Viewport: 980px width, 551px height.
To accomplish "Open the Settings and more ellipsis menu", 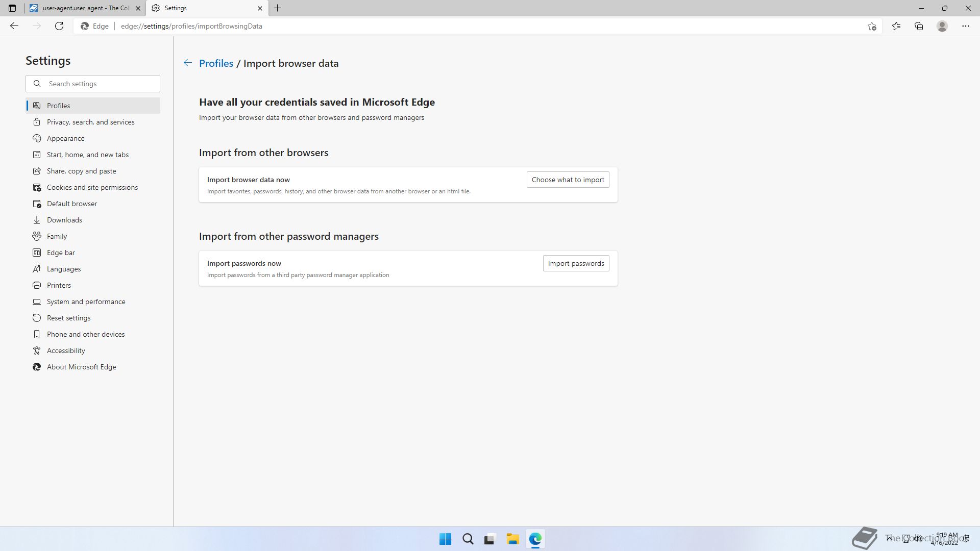I will [965, 26].
